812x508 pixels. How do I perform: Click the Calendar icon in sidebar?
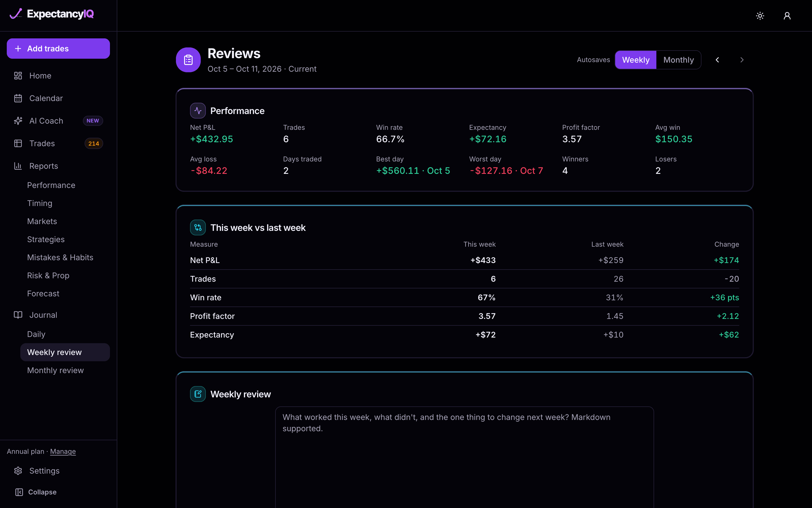tap(18, 98)
